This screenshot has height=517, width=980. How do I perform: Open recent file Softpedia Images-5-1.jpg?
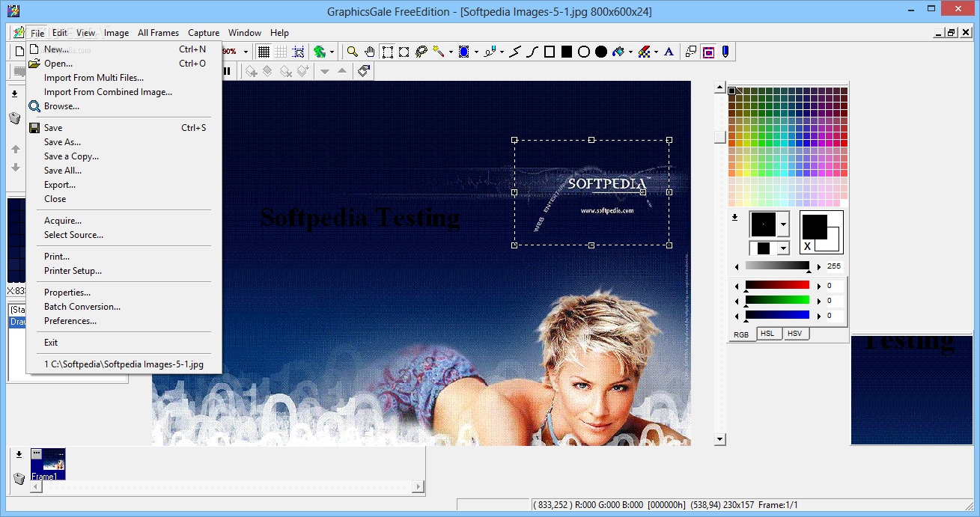click(x=124, y=365)
